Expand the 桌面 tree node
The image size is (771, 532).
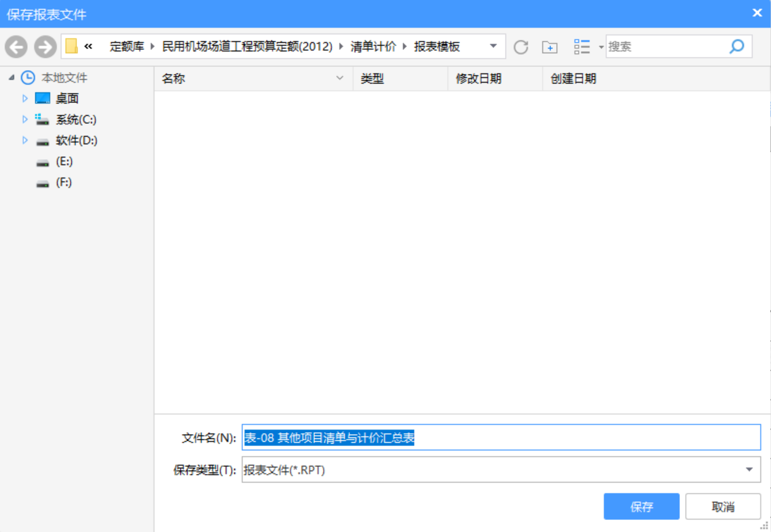(25, 98)
